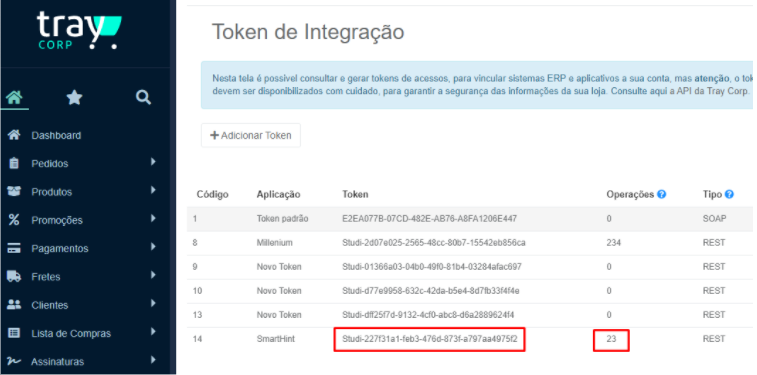Click the Lista de Compras list icon
757x375 pixels.
pyautogui.click(x=14, y=333)
